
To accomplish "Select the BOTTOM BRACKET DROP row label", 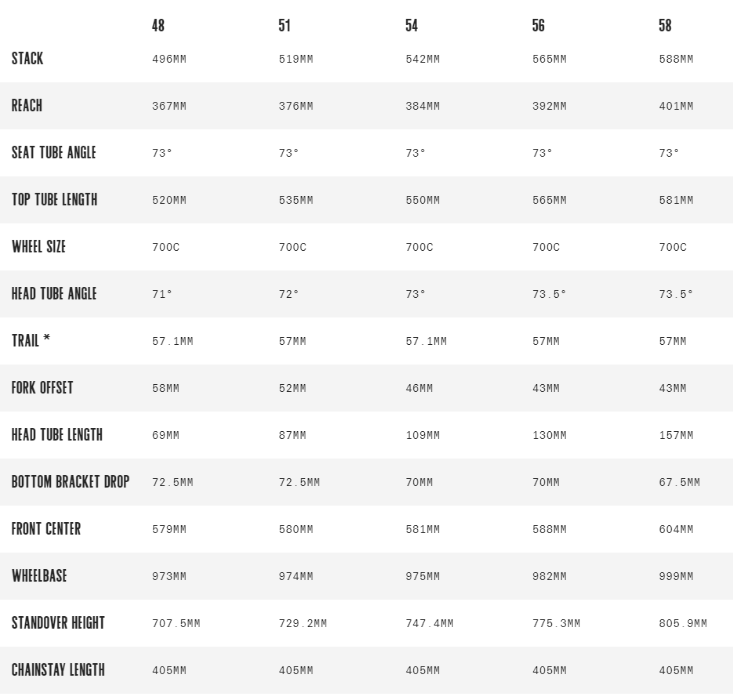I will pos(71,482).
